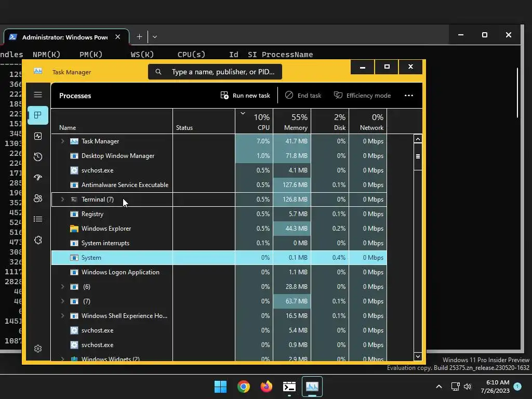The width and height of the screenshot is (532, 399).
Task: Select Windows Logon Application process
Action: 219,272
